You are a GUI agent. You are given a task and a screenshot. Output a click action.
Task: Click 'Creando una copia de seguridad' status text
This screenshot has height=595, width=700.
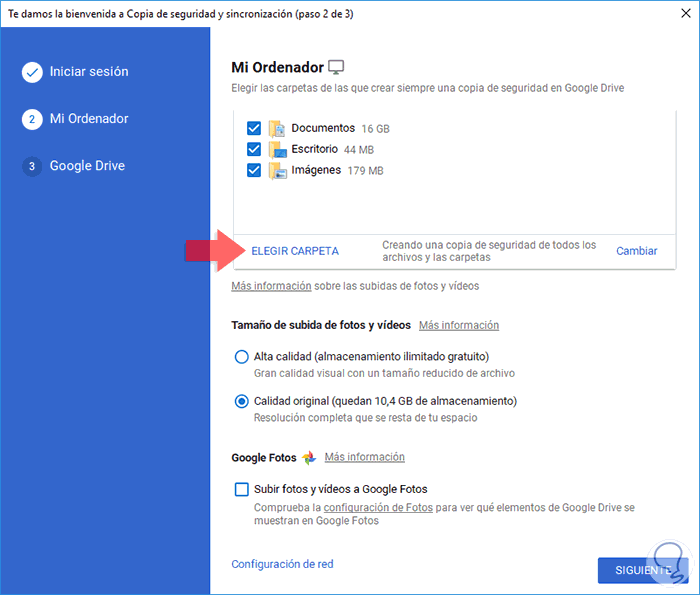point(489,251)
